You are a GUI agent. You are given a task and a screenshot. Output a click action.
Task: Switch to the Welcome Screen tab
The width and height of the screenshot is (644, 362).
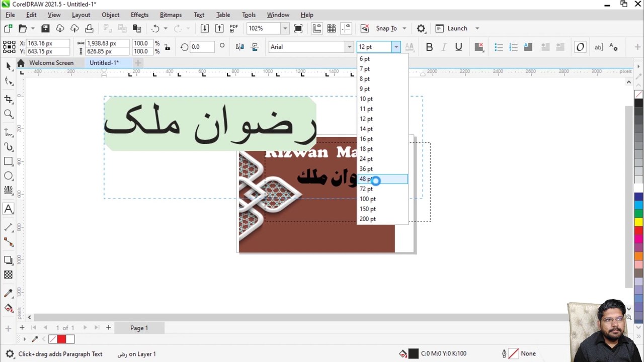(51, 63)
